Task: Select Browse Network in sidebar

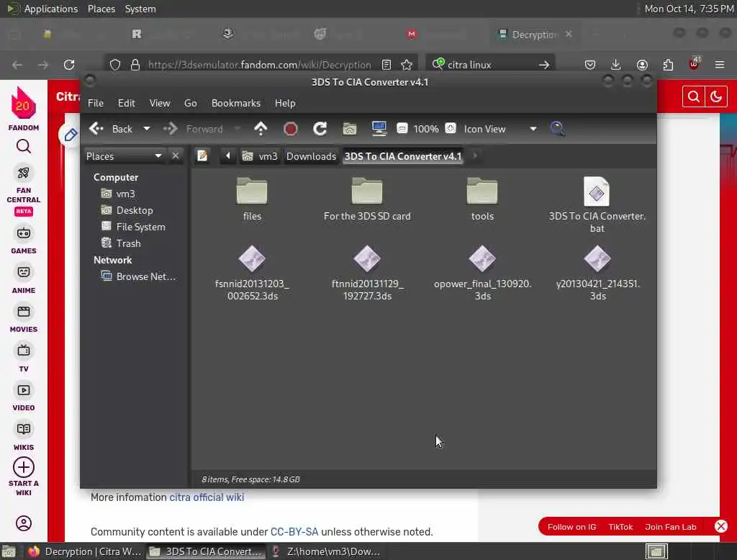Action: click(145, 276)
